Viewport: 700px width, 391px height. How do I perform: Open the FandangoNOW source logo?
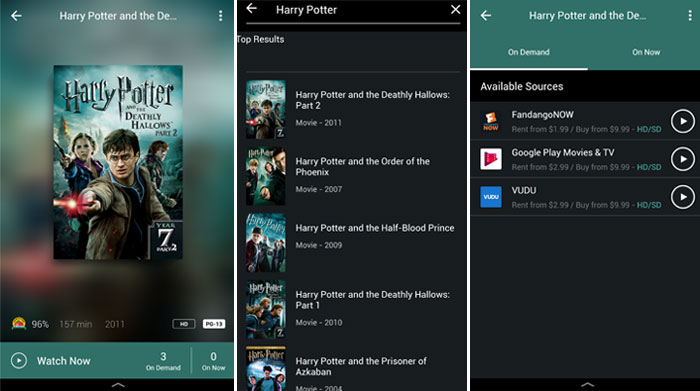click(491, 121)
